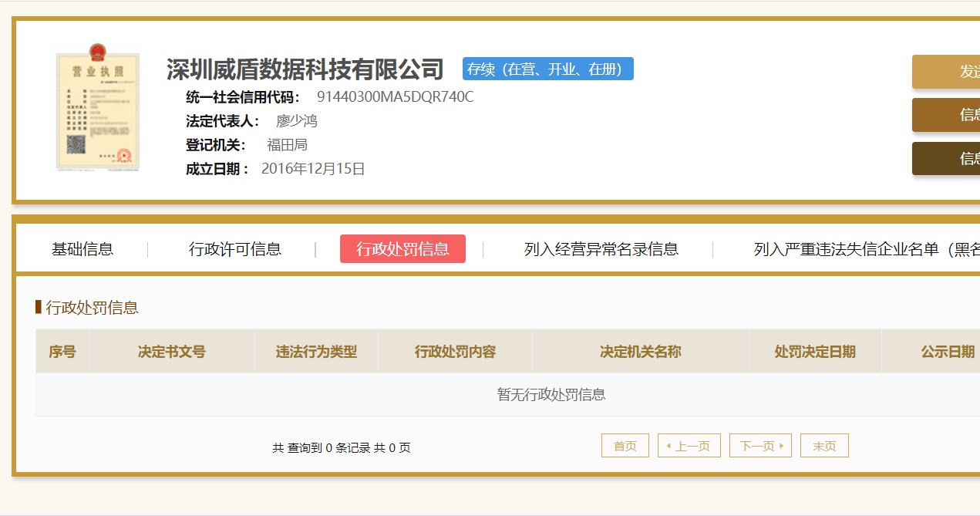This screenshot has width=980, height=516.
Task: Click the red official seal on the license
Action: tap(123, 156)
